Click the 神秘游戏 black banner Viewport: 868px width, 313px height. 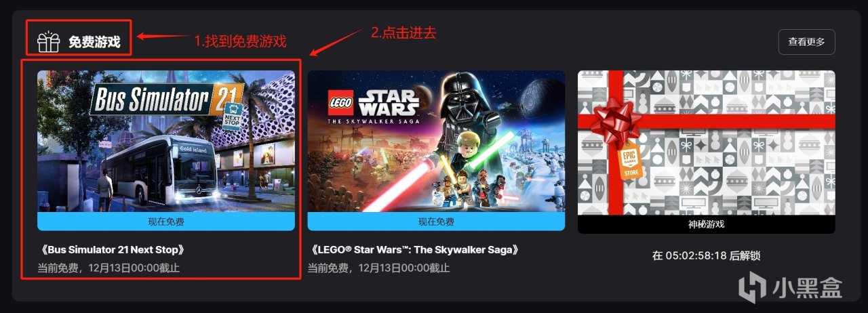click(707, 224)
